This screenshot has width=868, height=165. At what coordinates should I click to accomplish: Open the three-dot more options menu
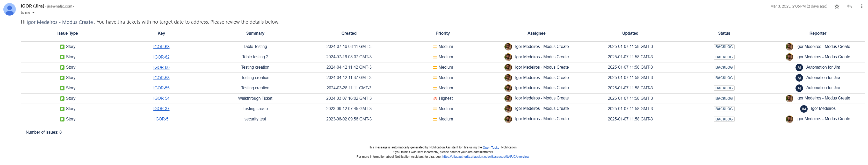(x=862, y=6)
